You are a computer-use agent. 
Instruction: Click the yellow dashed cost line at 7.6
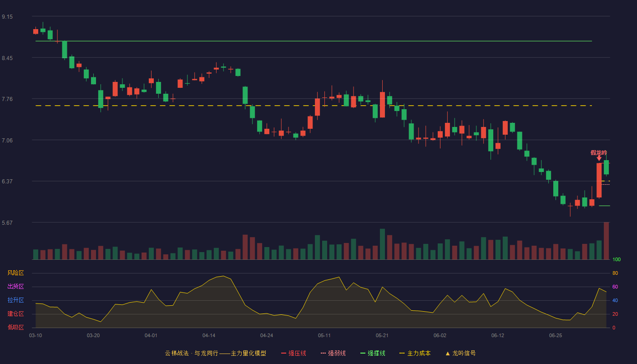313,106
